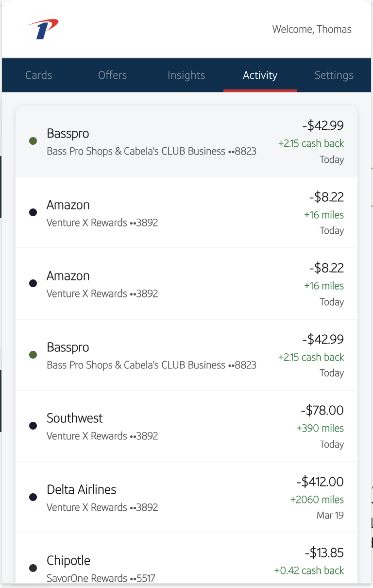This screenshot has height=588, width=373.
Task: Click dark dot beside the Southwest transaction
Action: [x=33, y=426]
